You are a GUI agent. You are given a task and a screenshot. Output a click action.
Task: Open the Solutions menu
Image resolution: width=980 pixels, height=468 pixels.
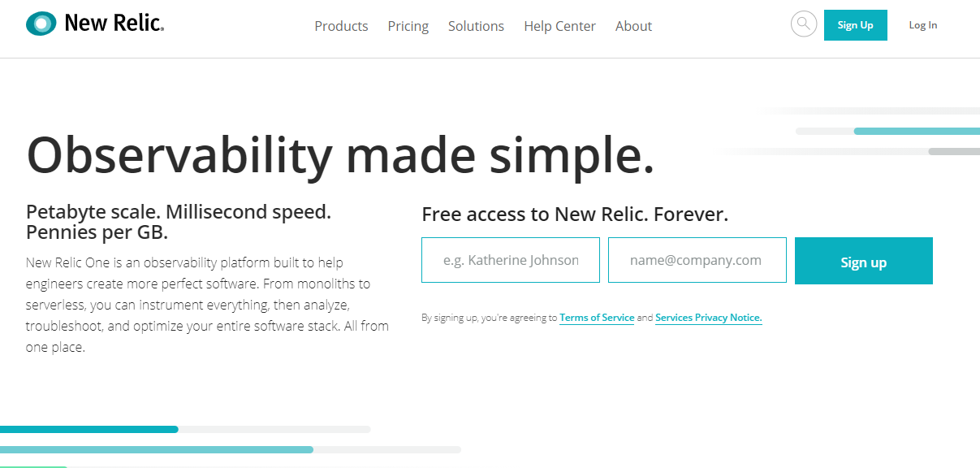[476, 26]
